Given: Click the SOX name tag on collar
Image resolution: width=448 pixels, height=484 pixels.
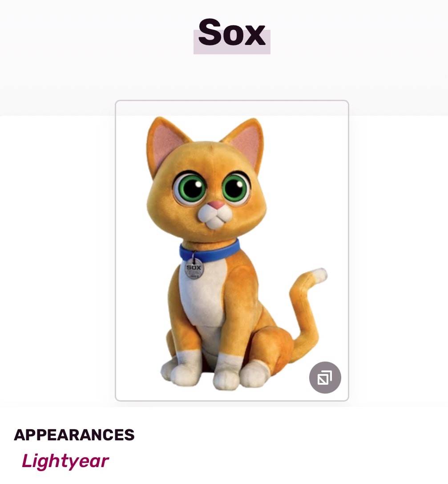Looking at the screenshot, I should (194, 269).
